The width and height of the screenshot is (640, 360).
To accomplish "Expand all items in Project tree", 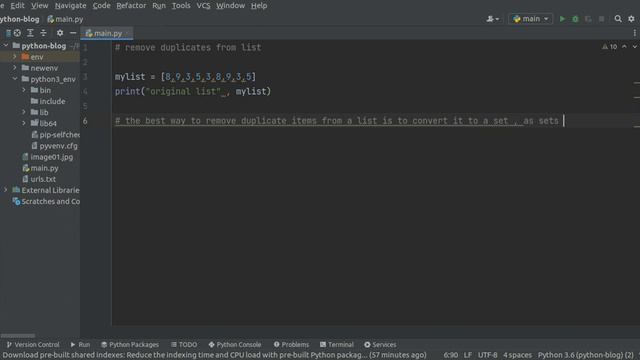I will (30, 33).
